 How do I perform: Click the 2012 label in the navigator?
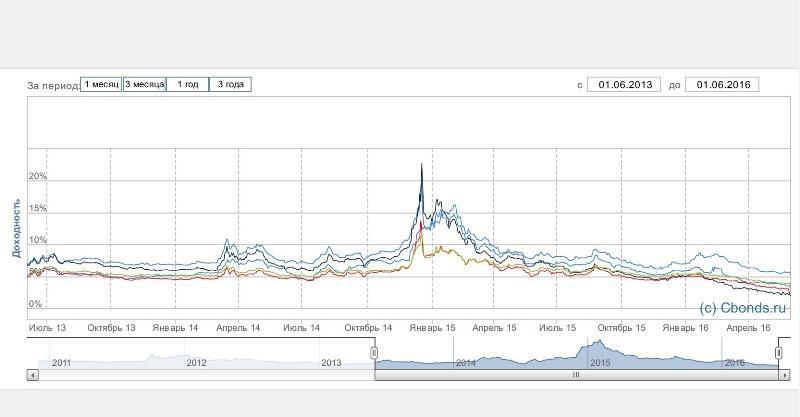pyautogui.click(x=196, y=363)
